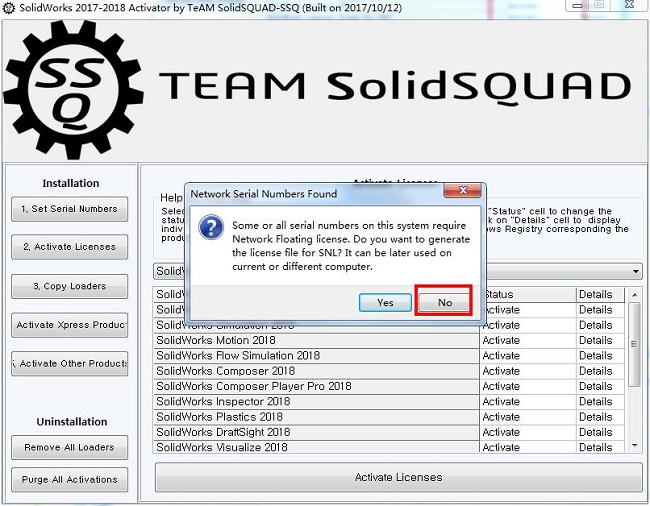Screen dimensions: 650x506
Task: Click Activate status for SolidWorks Visualize 2018
Action: click(528, 447)
